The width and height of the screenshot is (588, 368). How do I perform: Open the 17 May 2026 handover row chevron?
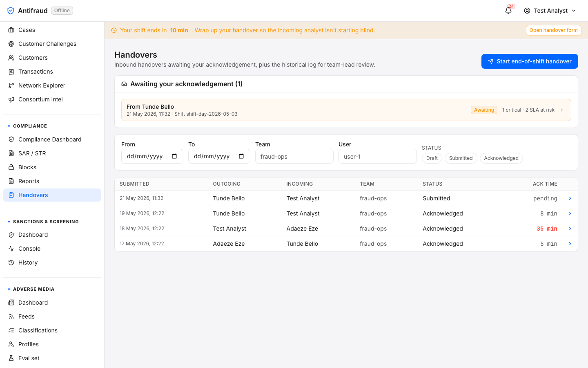570,244
